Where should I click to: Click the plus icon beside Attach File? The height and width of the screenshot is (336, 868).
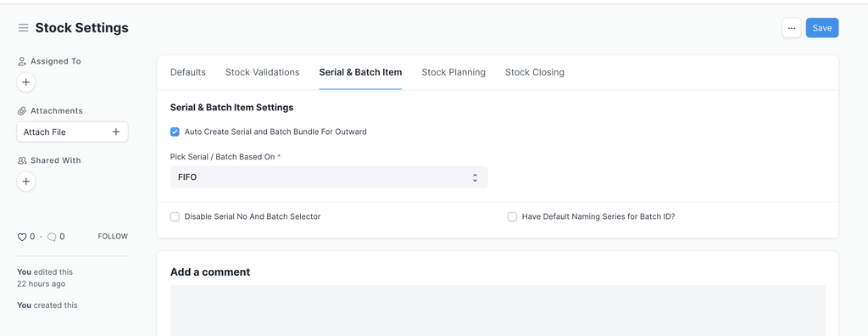(x=115, y=132)
